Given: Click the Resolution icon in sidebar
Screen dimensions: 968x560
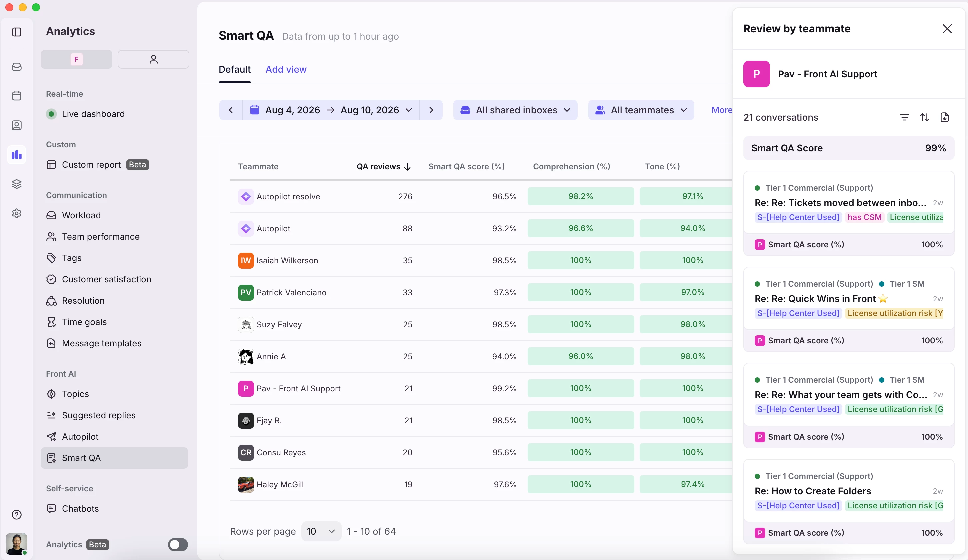Looking at the screenshot, I should point(51,301).
